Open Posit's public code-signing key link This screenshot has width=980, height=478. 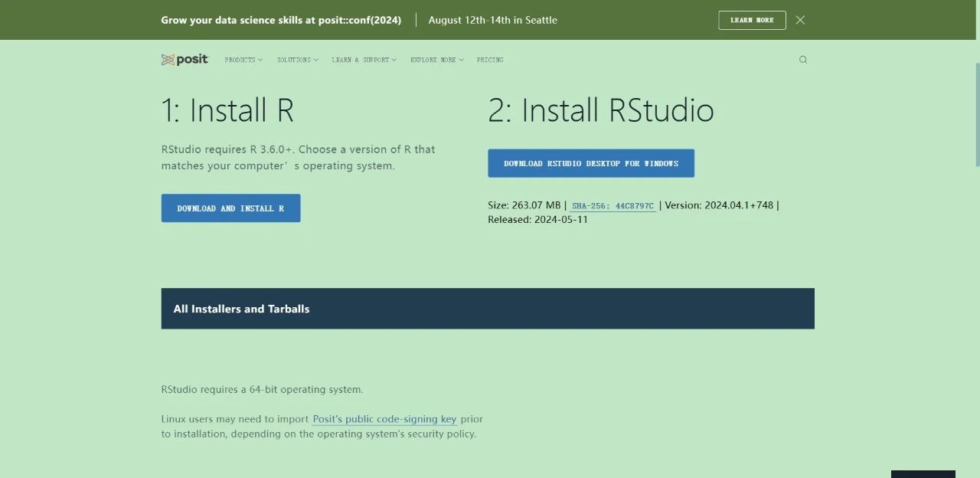tap(384, 419)
